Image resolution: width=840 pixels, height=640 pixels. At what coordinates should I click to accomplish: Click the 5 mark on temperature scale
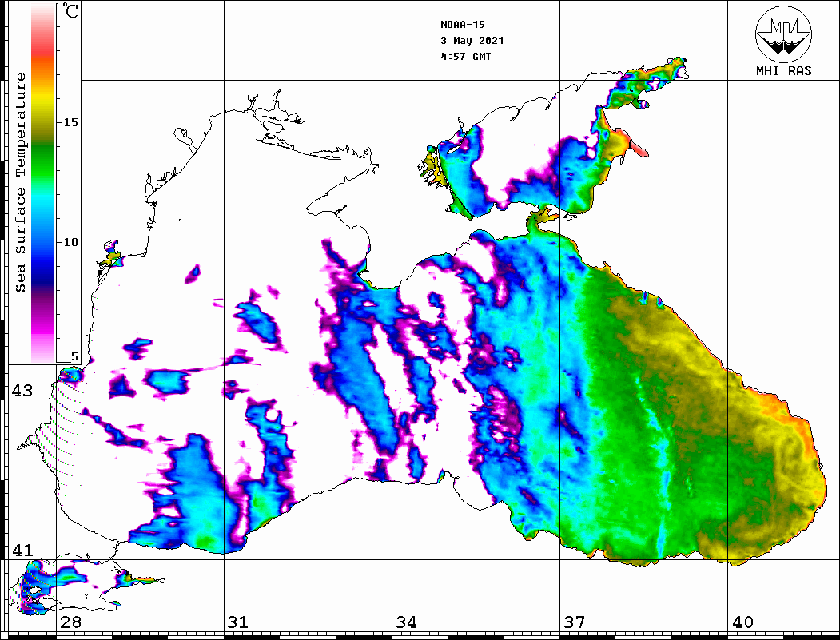pos(74,356)
